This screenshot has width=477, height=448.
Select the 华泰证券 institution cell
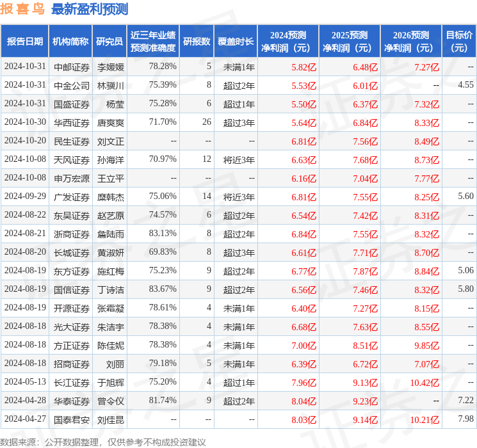[72, 401]
